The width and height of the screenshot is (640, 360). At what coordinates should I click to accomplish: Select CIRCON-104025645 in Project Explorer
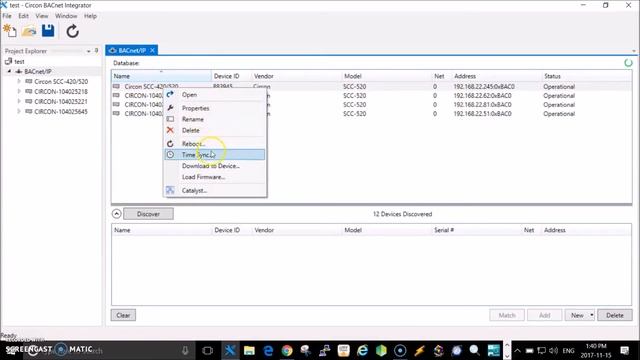point(61,111)
